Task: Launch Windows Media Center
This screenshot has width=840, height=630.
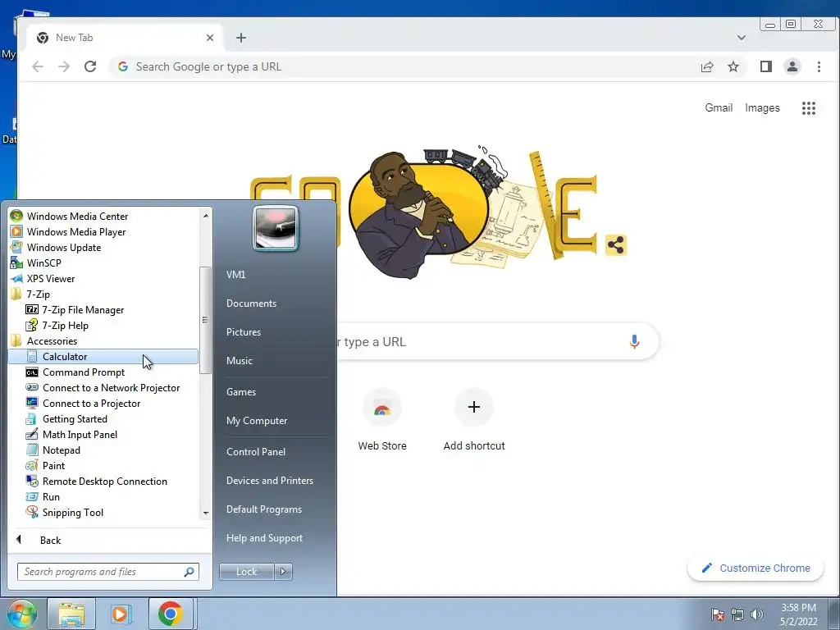Action: tap(103, 217)
